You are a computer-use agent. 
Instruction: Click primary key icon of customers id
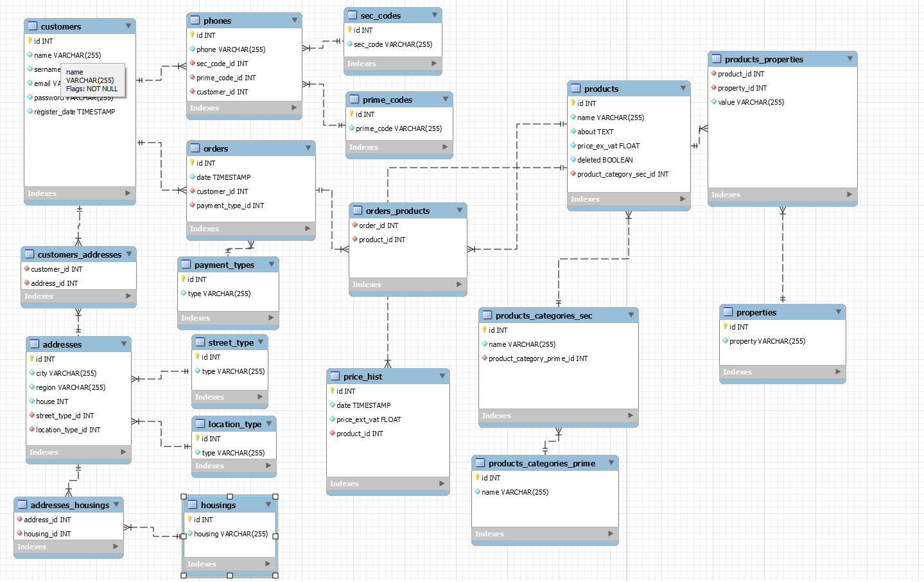click(30, 40)
